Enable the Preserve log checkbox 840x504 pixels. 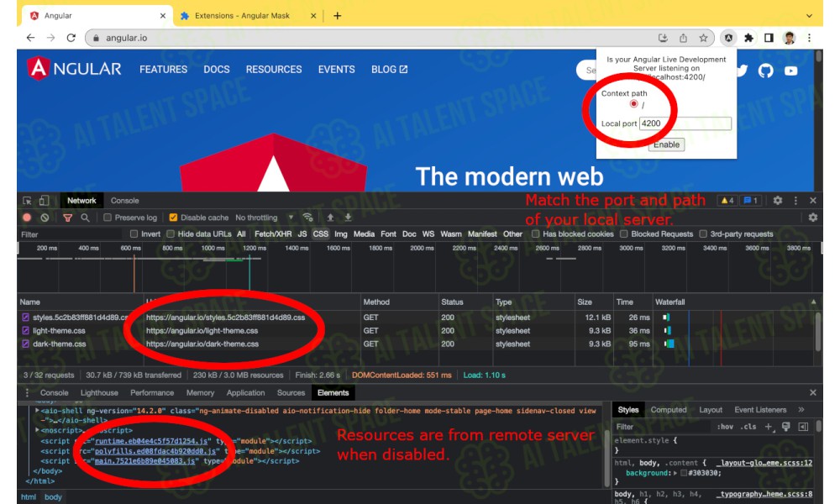[x=108, y=218]
